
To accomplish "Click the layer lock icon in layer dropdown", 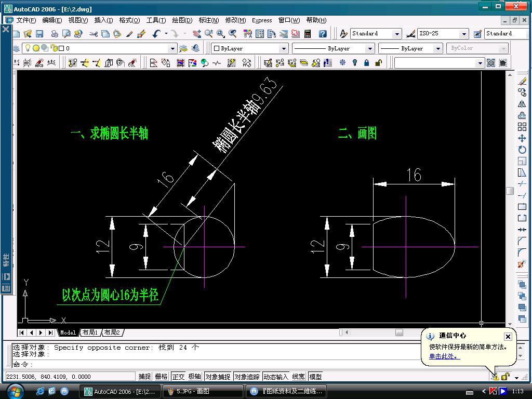I will [x=54, y=48].
